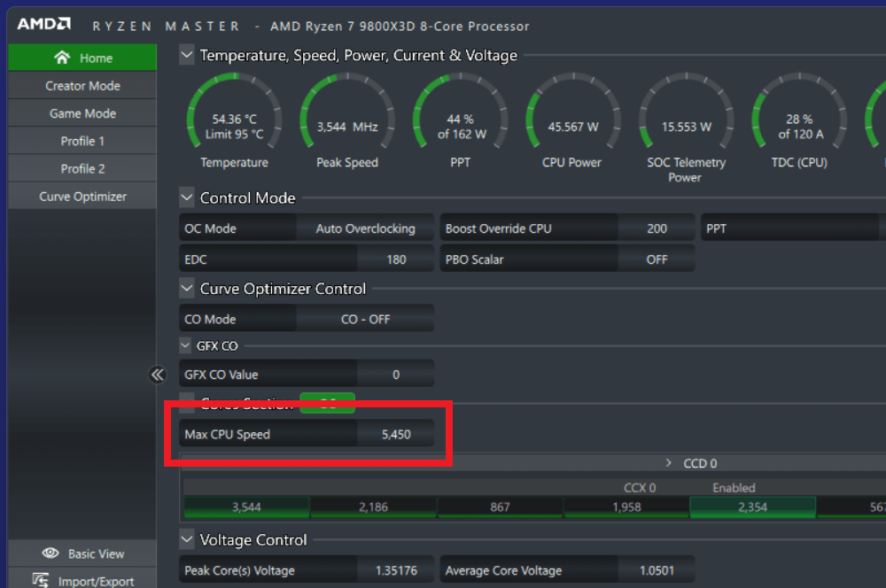This screenshot has width=886, height=588.
Task: Click the PBO Scalar OFF value
Action: point(657,259)
